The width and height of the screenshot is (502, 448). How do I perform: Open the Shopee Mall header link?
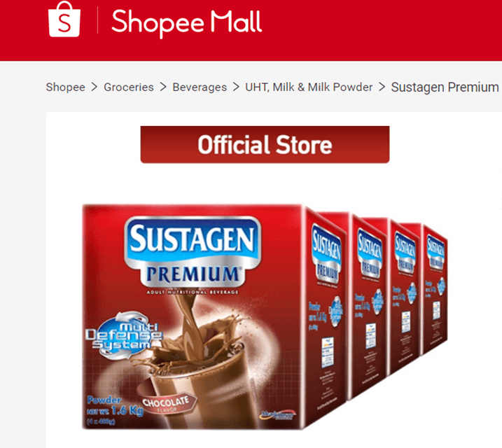[x=187, y=22]
